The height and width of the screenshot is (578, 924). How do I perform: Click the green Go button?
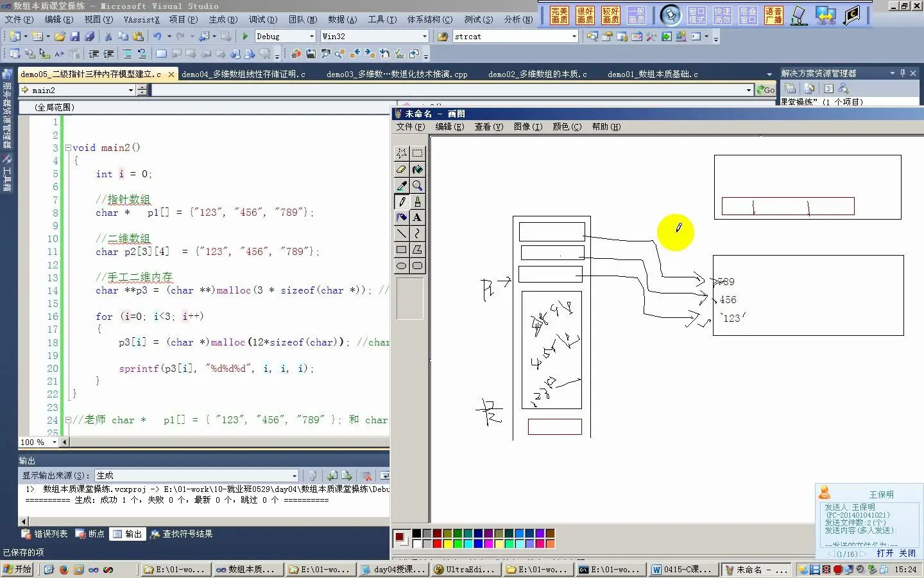pyautogui.click(x=766, y=90)
